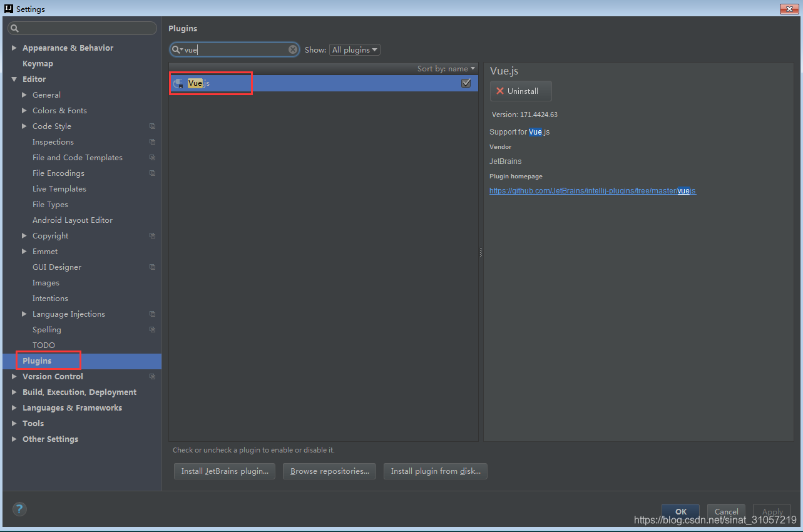
Task: Click the splitter handle between plugin list and details
Action: point(481,252)
